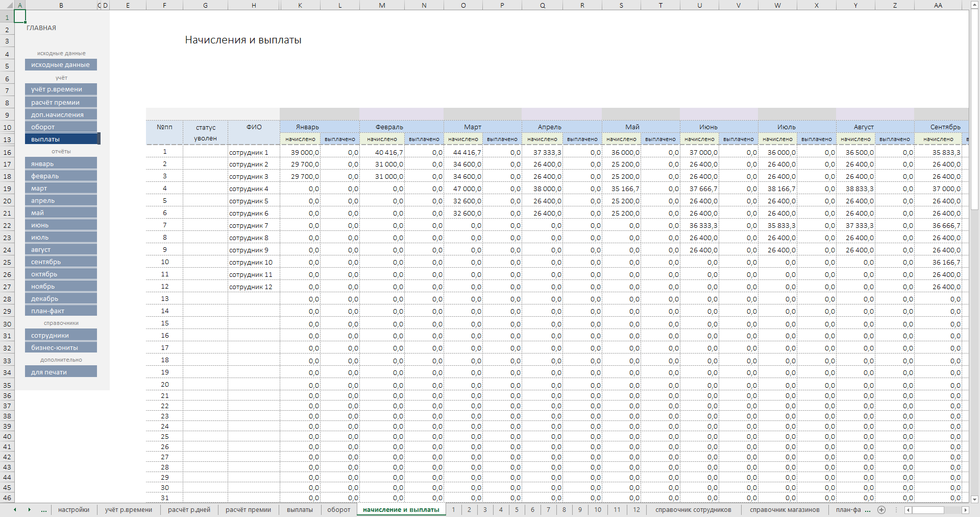Switch to справочник магазинов sheet tab
980x517 pixels.
coord(785,510)
